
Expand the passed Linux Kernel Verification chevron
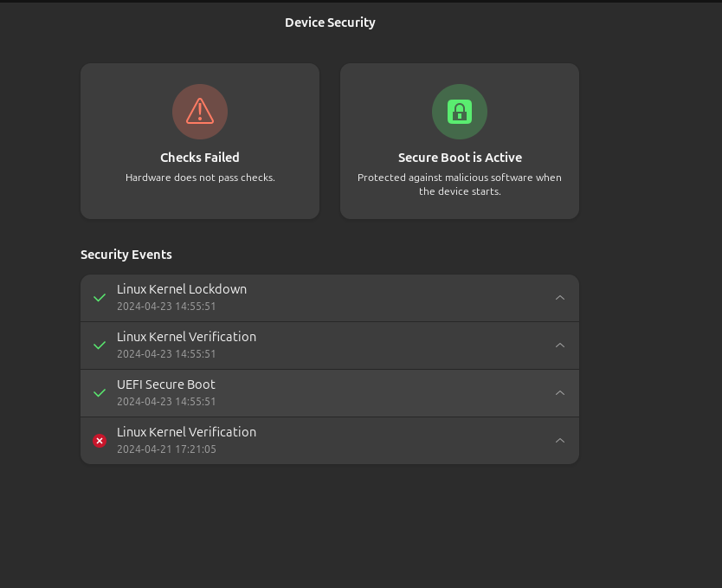[x=560, y=346]
